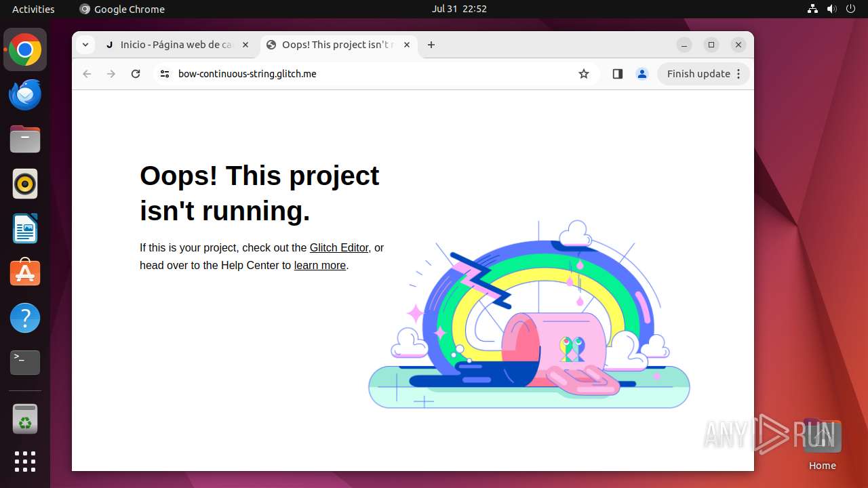Close the Chrome window

click(738, 45)
